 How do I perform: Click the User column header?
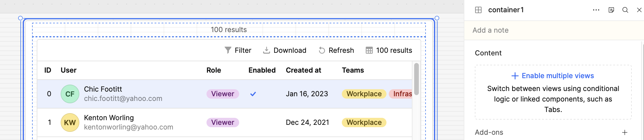point(69,70)
